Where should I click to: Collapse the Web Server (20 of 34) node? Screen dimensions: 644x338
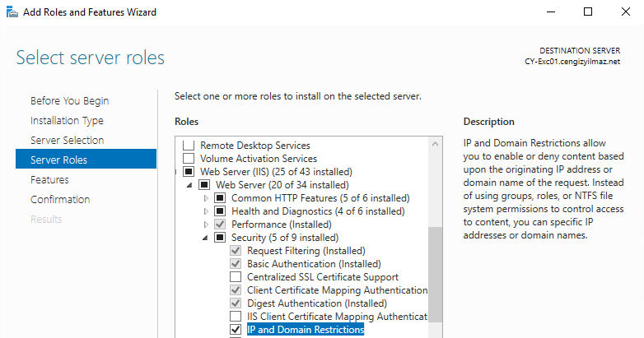point(191,185)
